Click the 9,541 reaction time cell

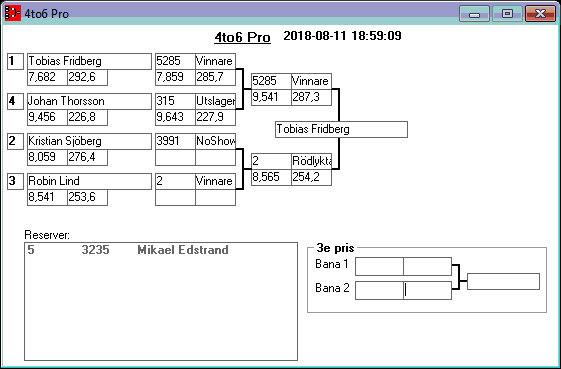pos(271,97)
